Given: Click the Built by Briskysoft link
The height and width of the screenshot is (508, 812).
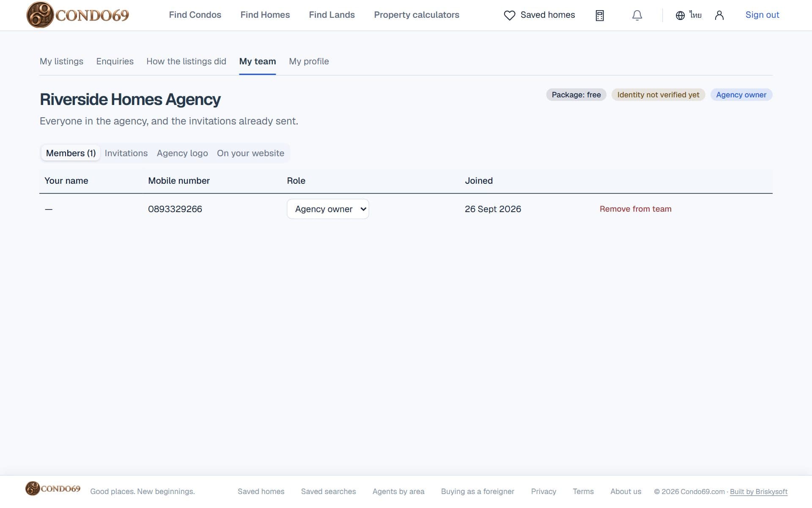Looking at the screenshot, I should coord(758,492).
